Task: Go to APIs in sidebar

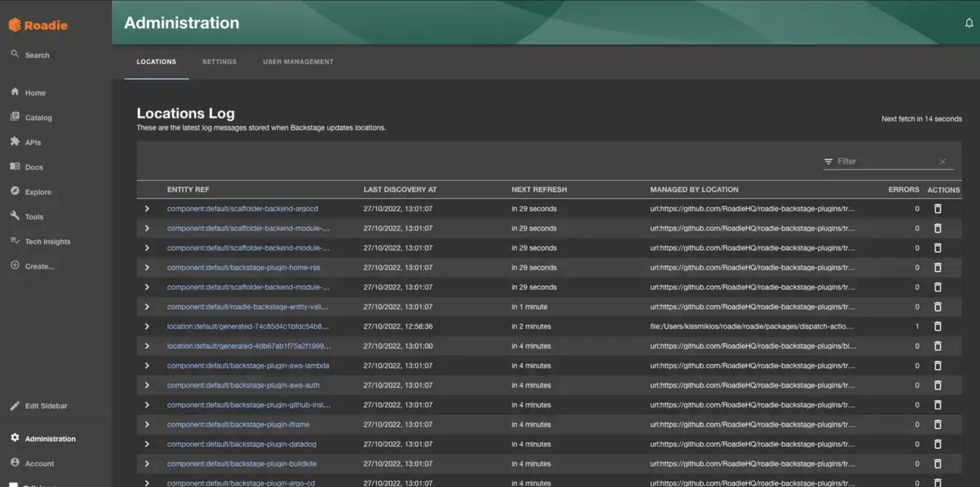Action: (x=33, y=142)
